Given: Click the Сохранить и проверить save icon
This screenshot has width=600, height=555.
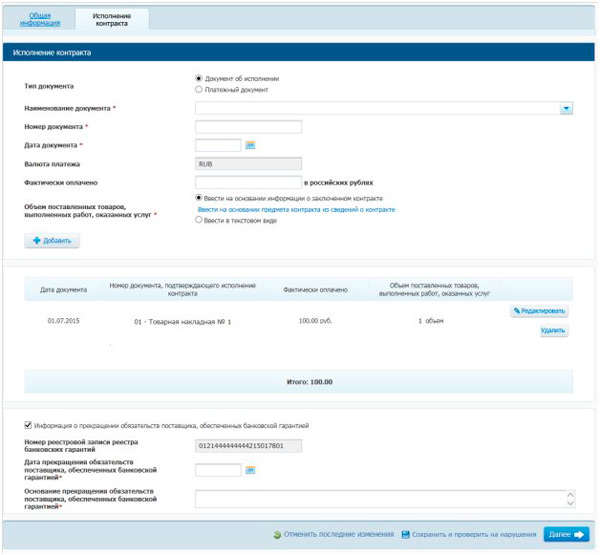Looking at the screenshot, I should 404,535.
